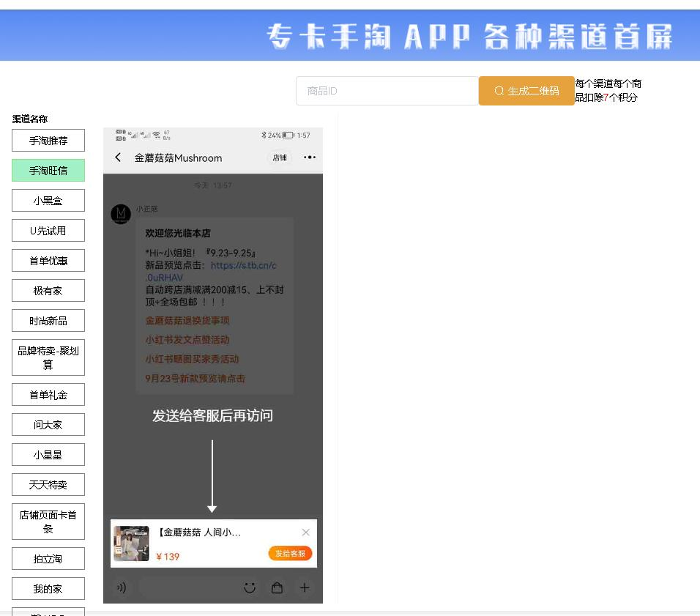Open the 小红书晒图买家秀活动 link
700x616 pixels.
[x=192, y=359]
